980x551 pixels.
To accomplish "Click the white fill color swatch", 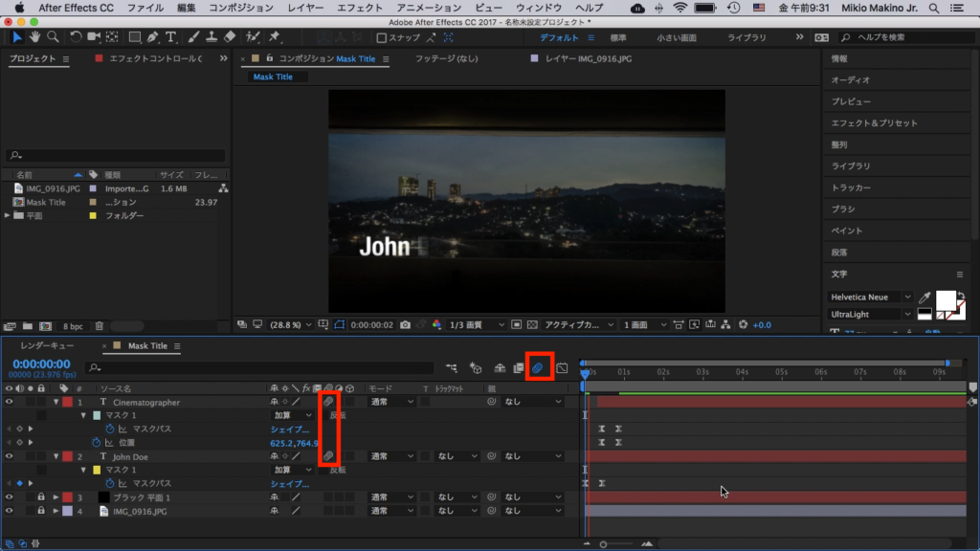I will 947,301.
